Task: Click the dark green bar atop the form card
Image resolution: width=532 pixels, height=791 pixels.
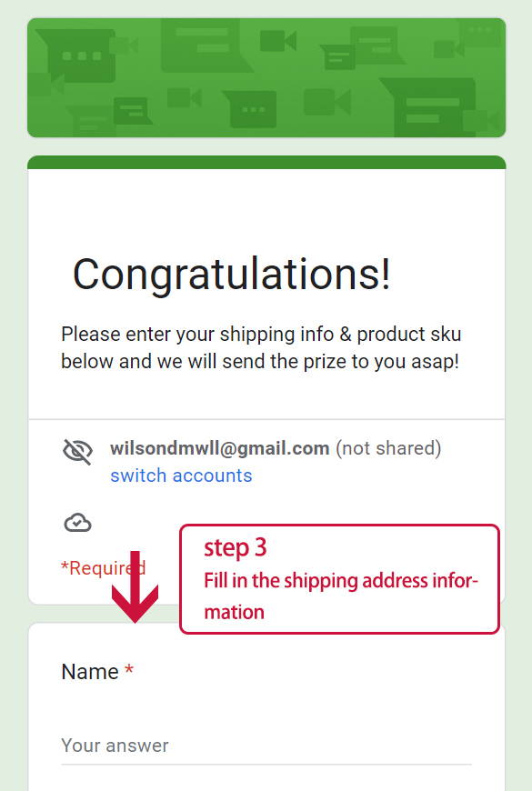Action: point(266,163)
